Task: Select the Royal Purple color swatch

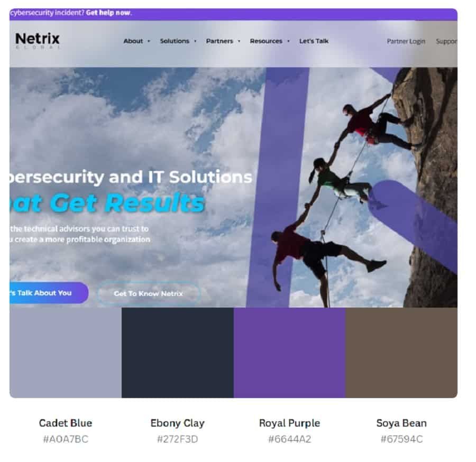Action: point(290,353)
